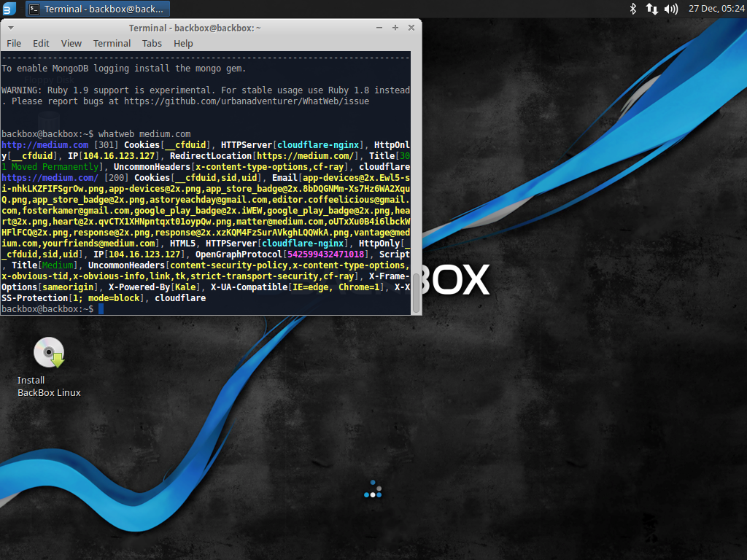
Task: Maximize the terminal window
Action: tap(395, 28)
